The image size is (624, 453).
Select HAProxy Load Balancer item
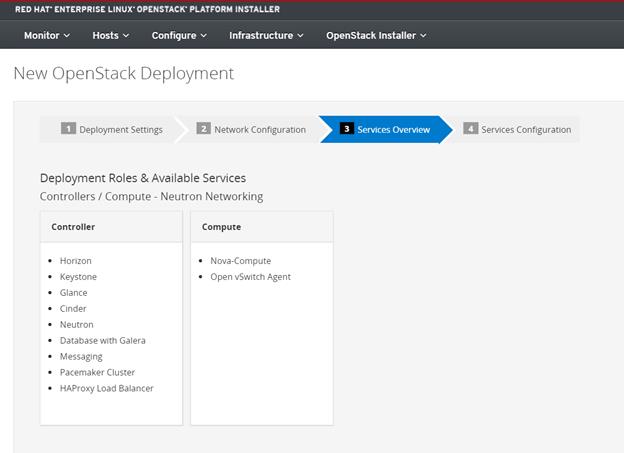106,389
